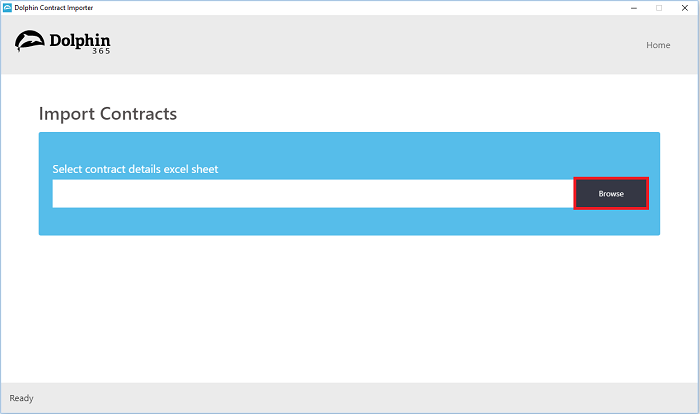The width and height of the screenshot is (700, 414).
Task: Minimize the Dolphin Contract Importer window
Action: click(x=634, y=8)
